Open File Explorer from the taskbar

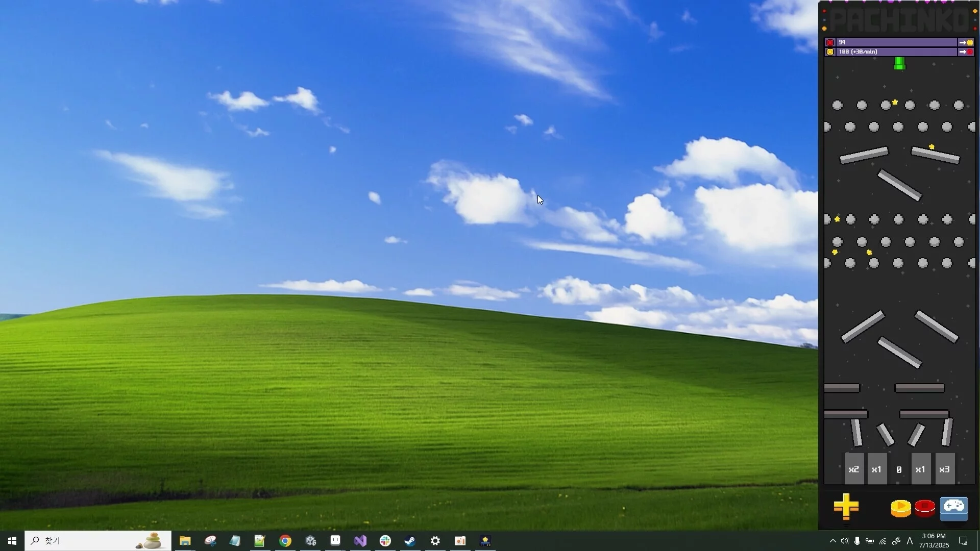pos(185,541)
